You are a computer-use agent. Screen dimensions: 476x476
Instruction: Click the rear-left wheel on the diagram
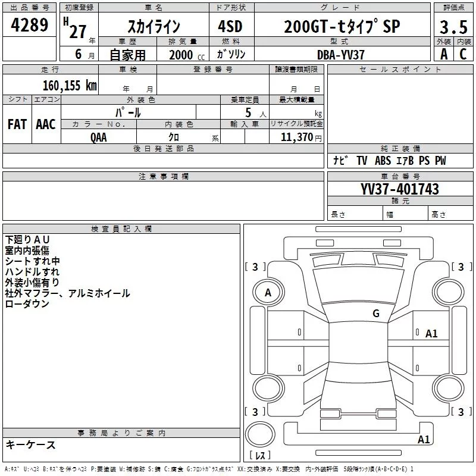(268, 389)
